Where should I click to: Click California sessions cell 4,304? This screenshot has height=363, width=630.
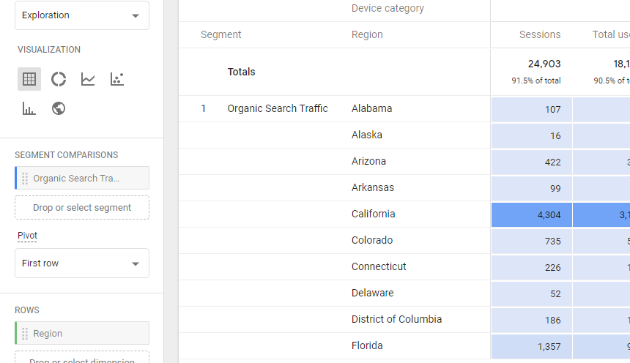pyautogui.click(x=532, y=215)
